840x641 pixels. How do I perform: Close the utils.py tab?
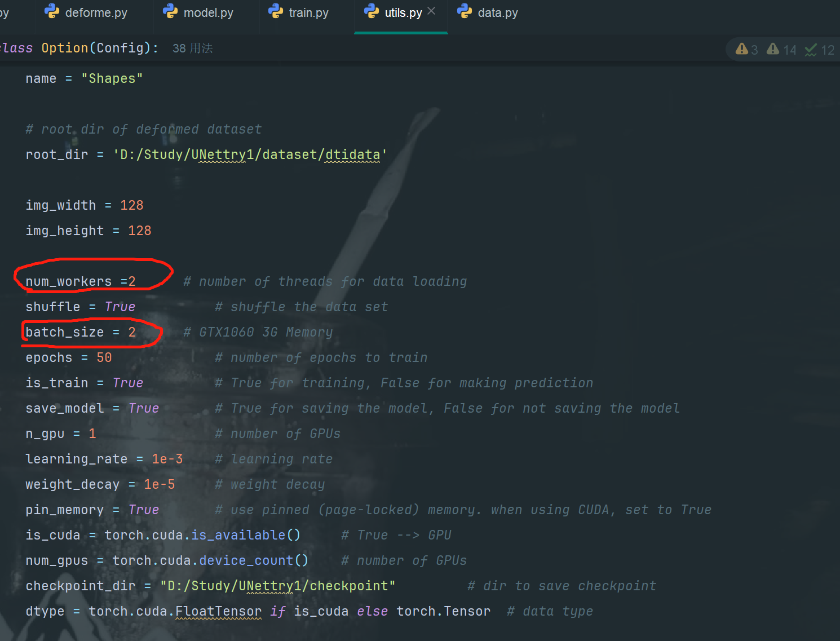430,10
